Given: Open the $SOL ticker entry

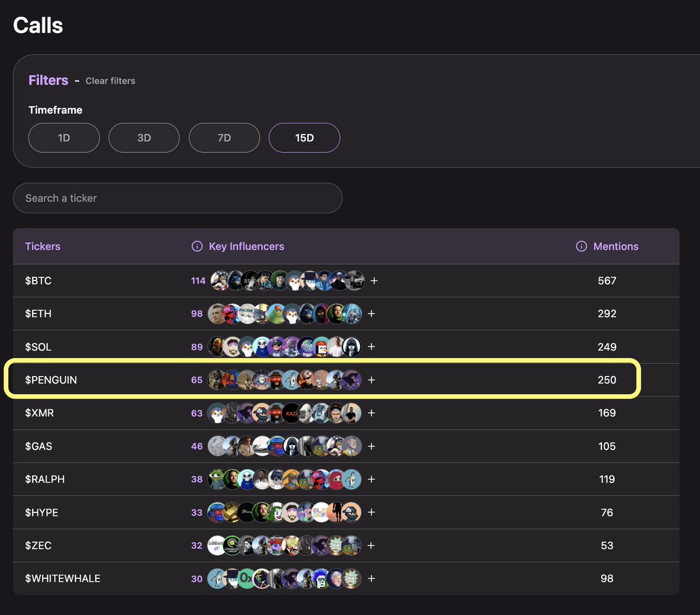Looking at the screenshot, I should pos(38,347).
